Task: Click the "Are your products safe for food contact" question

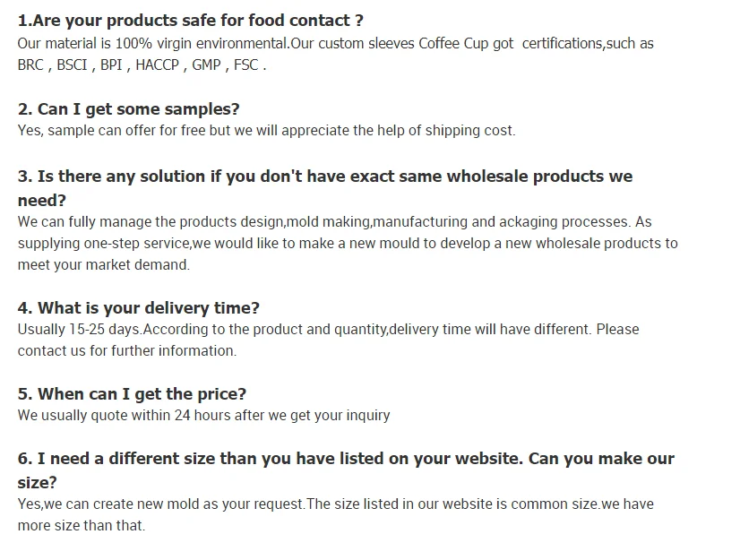Action: (191, 21)
